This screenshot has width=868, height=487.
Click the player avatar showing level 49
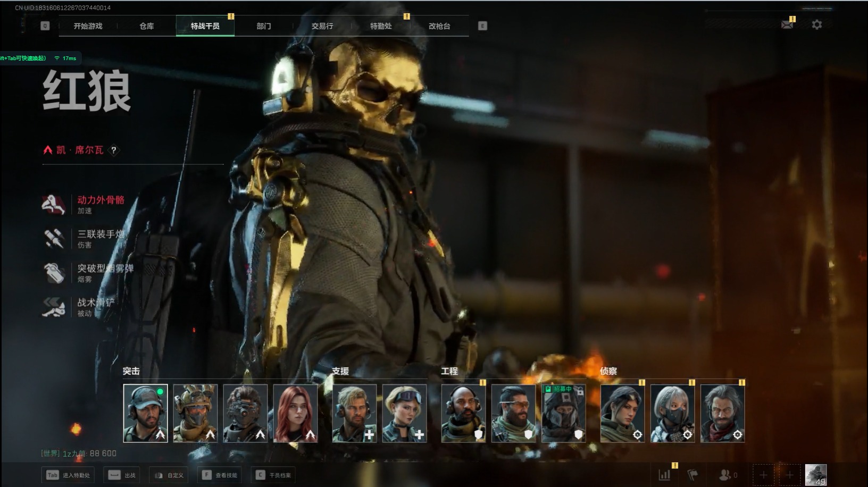click(x=815, y=475)
